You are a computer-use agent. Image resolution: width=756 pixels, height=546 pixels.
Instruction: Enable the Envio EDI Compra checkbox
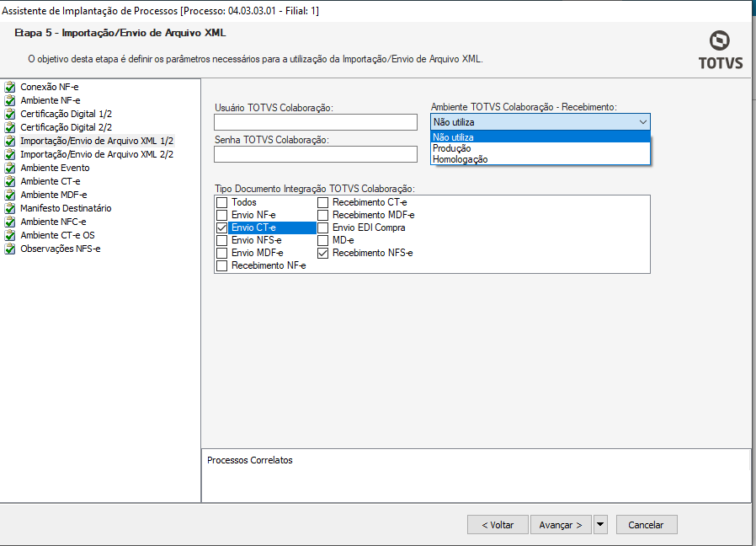[x=323, y=227]
